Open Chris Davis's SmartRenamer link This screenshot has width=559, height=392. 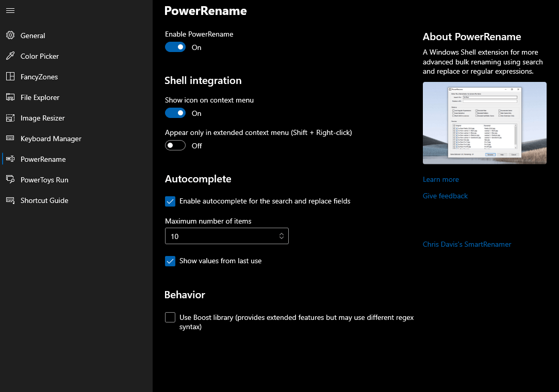tap(467, 244)
